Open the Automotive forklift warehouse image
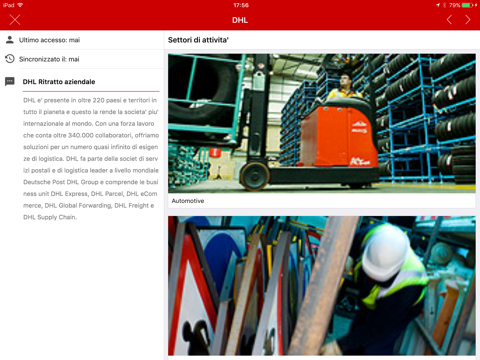 322,123
